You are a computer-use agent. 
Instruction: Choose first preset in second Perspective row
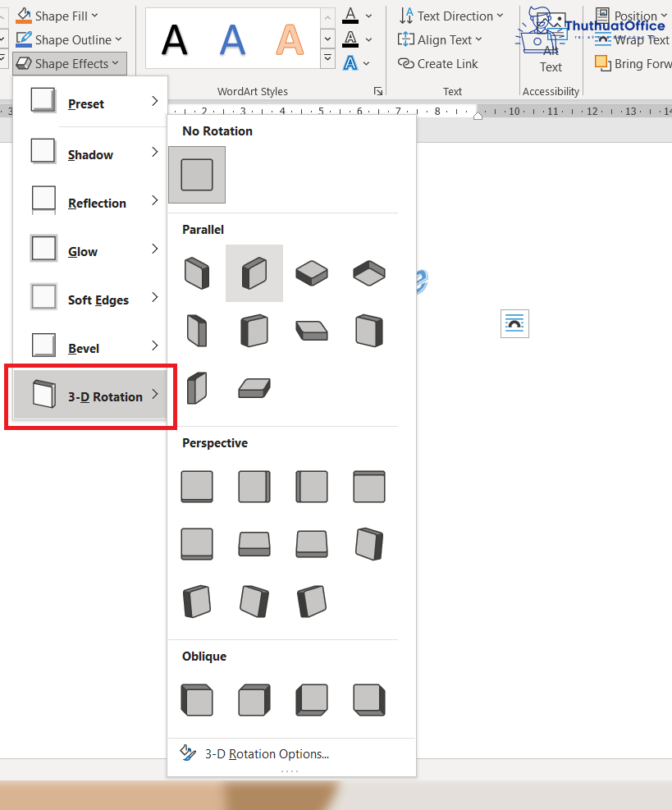click(x=197, y=544)
